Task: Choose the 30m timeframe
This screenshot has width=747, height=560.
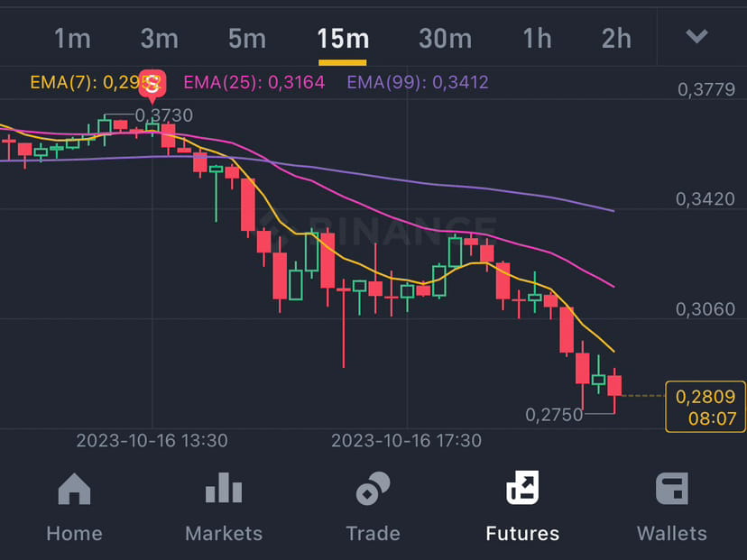Action: click(445, 39)
